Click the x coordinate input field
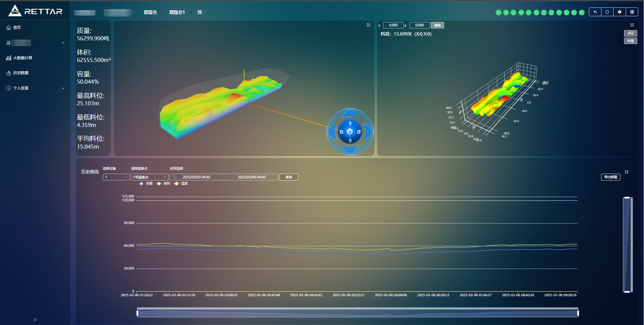The image size is (644, 325). pos(393,25)
